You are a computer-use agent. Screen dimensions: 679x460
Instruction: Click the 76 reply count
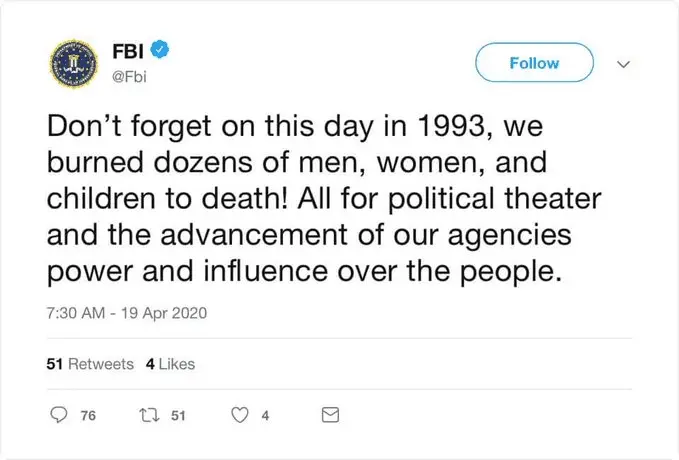[87, 417]
